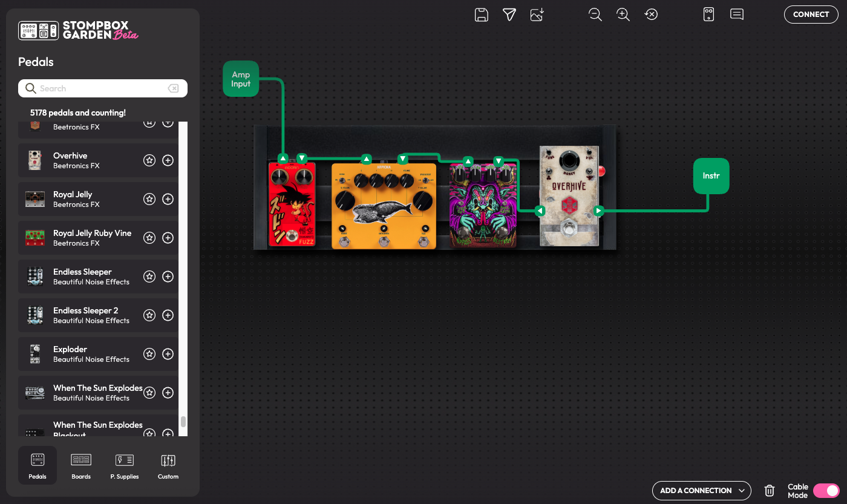Delete using the trash can icon

(x=770, y=491)
